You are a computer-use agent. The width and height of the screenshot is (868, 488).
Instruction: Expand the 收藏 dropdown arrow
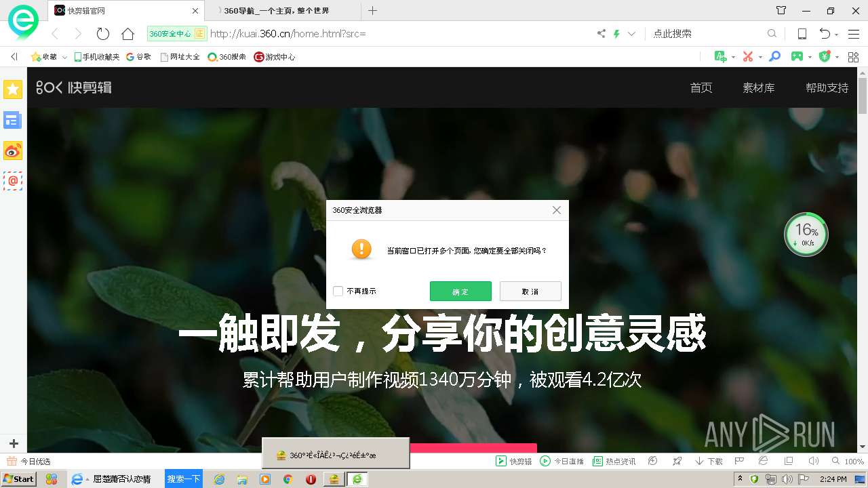click(64, 58)
